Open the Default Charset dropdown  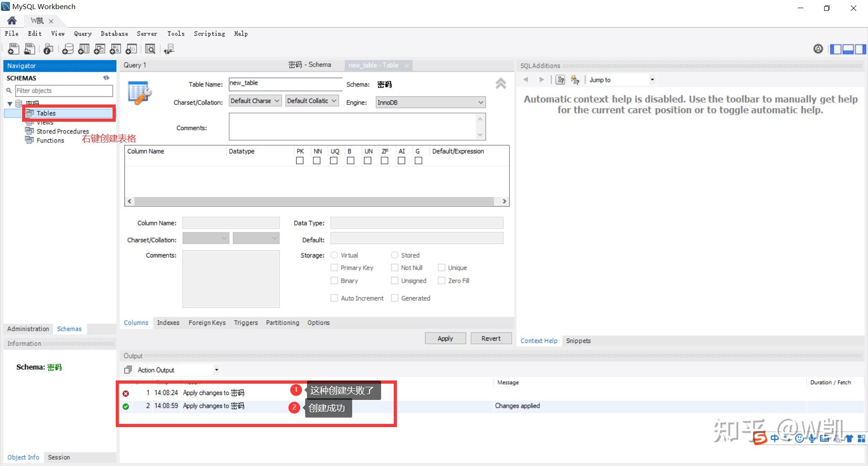pyautogui.click(x=255, y=100)
